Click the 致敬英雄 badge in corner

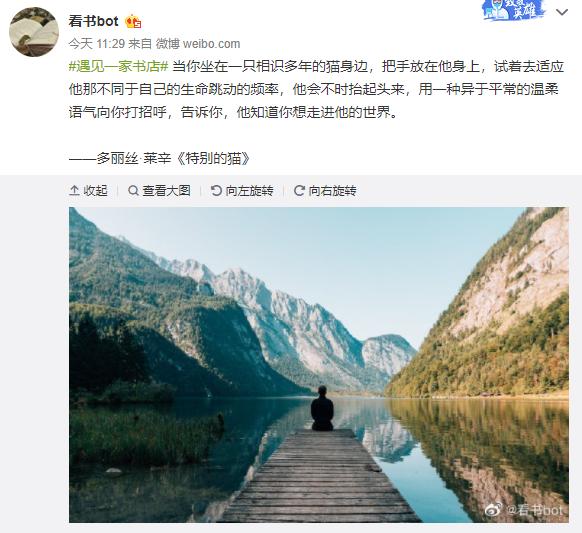(513, 10)
